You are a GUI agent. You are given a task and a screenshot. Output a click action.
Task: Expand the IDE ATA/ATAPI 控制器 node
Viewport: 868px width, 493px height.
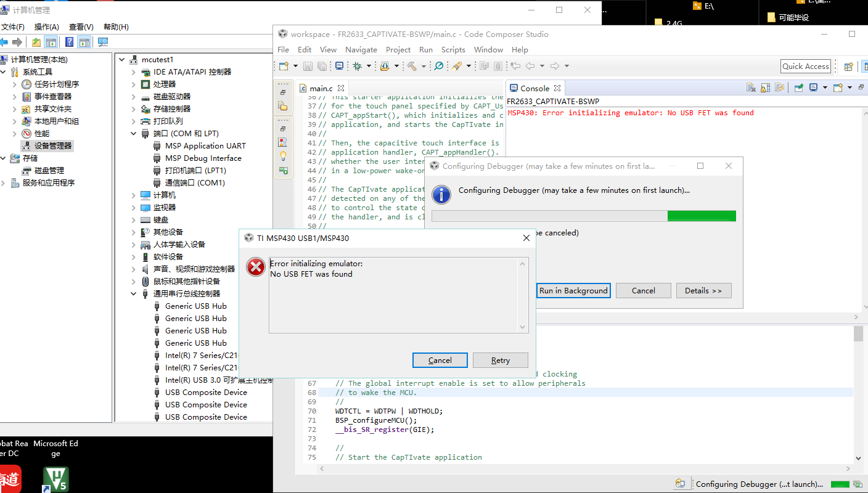tap(134, 72)
